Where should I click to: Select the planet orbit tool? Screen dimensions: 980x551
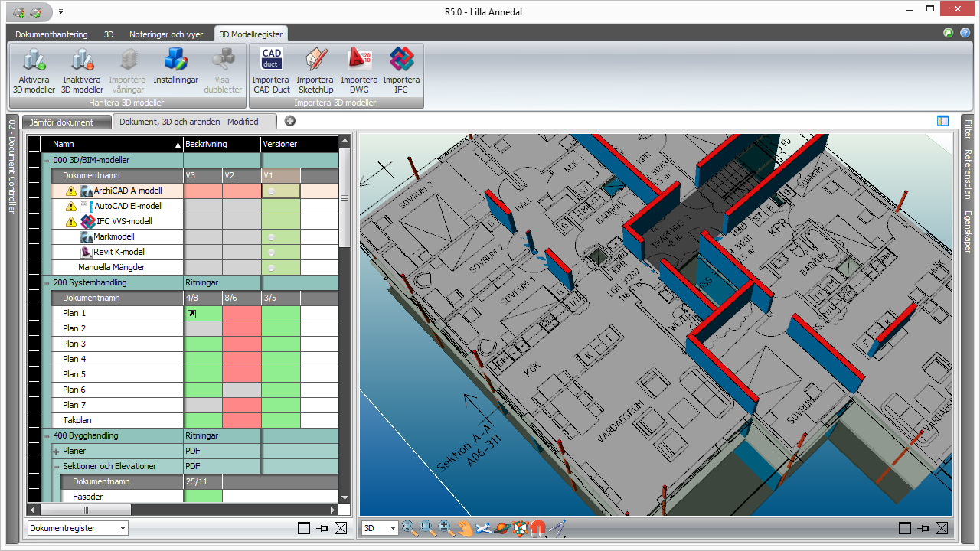[501, 527]
